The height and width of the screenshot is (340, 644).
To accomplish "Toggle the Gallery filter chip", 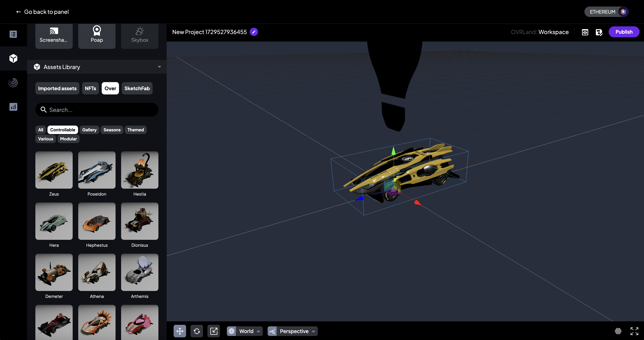I will click(x=89, y=130).
